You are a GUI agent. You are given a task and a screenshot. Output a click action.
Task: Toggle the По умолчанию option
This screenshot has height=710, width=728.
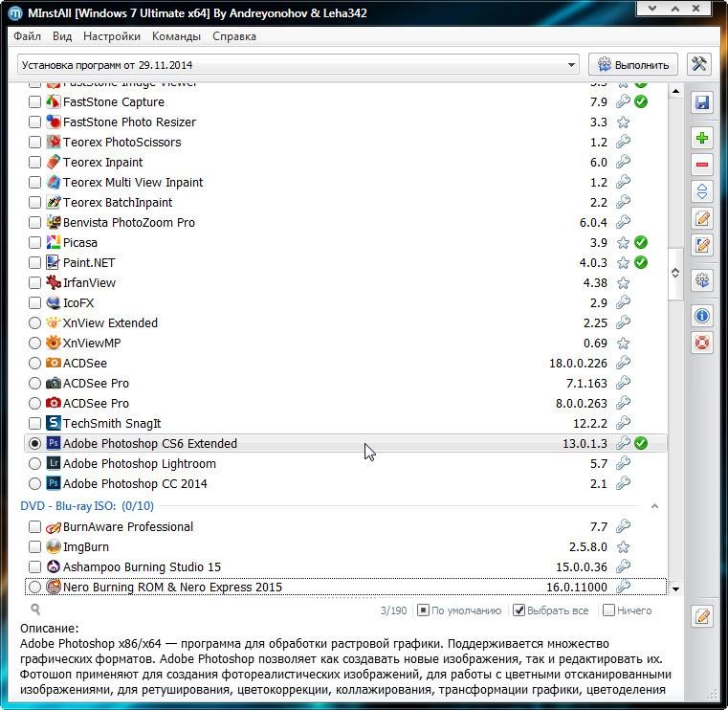coord(459,610)
